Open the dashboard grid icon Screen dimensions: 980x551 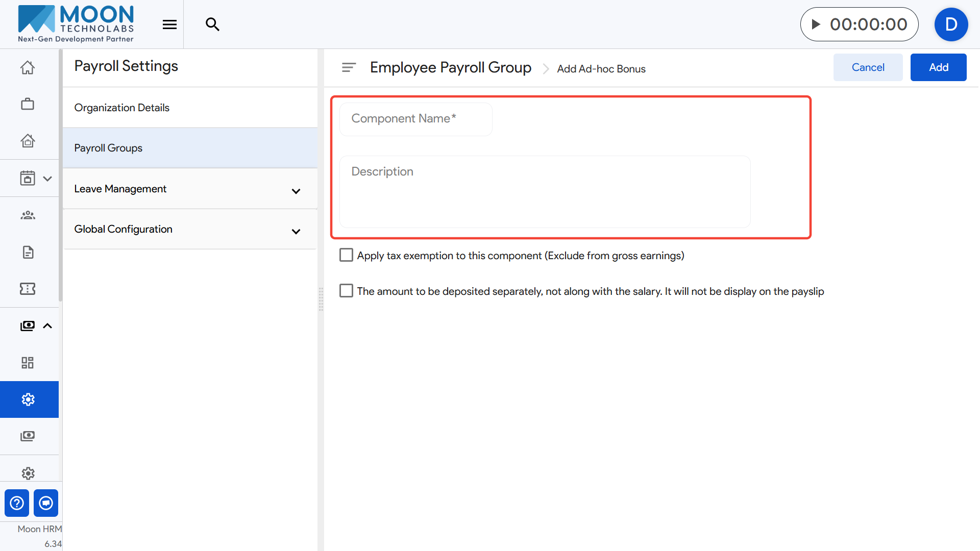pos(28,363)
